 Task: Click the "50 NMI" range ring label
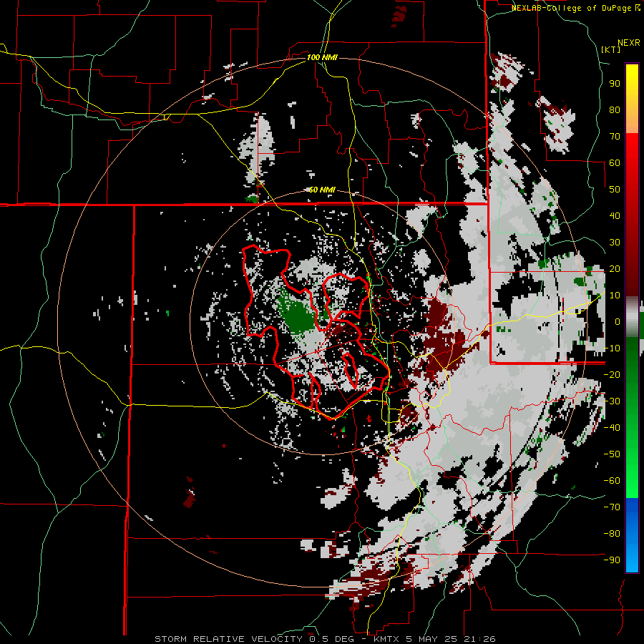tap(322, 190)
